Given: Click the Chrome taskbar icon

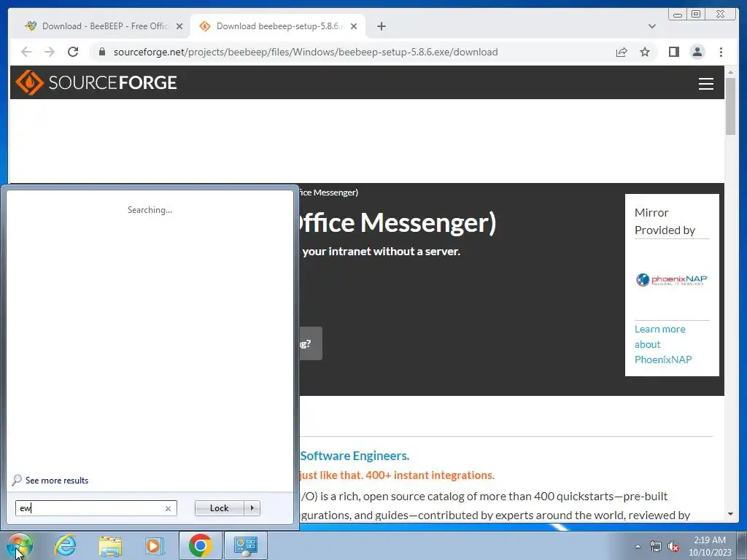Looking at the screenshot, I should [x=200, y=545].
